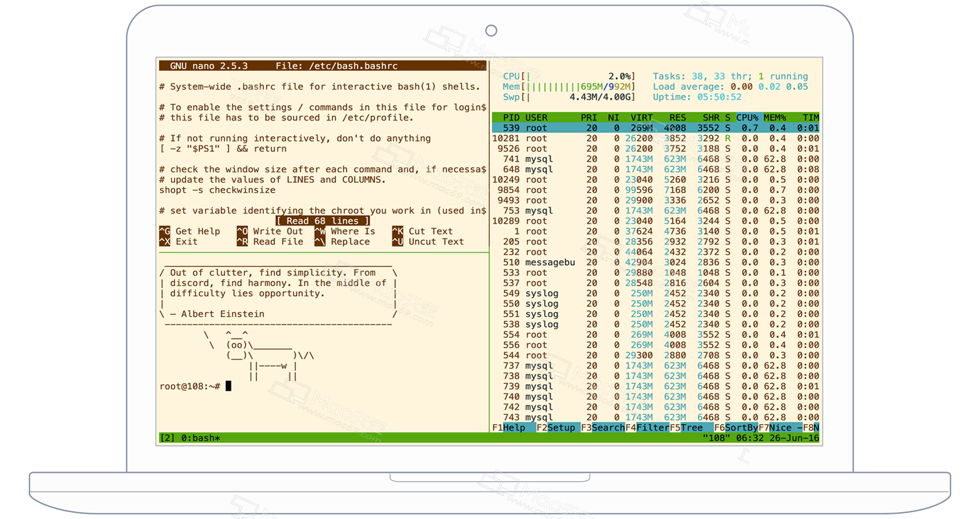Click ^K Cut Text in nano
Screen dimensions: 980x519
423,231
